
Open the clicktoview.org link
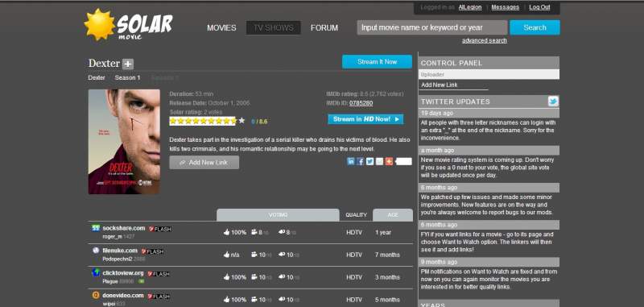(x=123, y=273)
